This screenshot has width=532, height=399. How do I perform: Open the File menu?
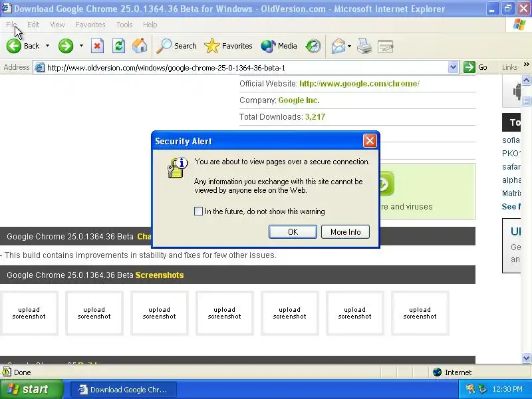pos(11,25)
